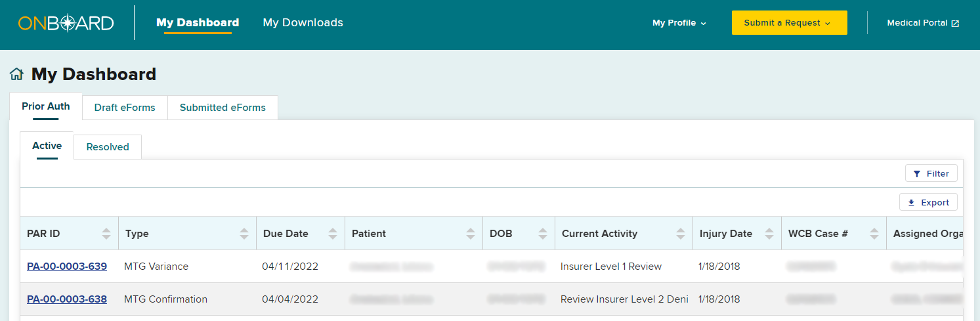The height and width of the screenshot is (321, 980).
Task: Sort table by Type column arrows
Action: pyautogui.click(x=244, y=234)
